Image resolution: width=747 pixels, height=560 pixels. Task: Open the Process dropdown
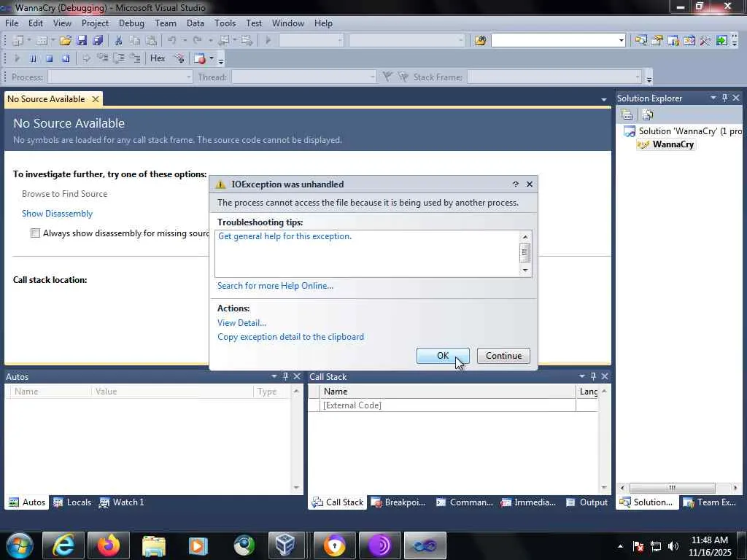(x=189, y=77)
